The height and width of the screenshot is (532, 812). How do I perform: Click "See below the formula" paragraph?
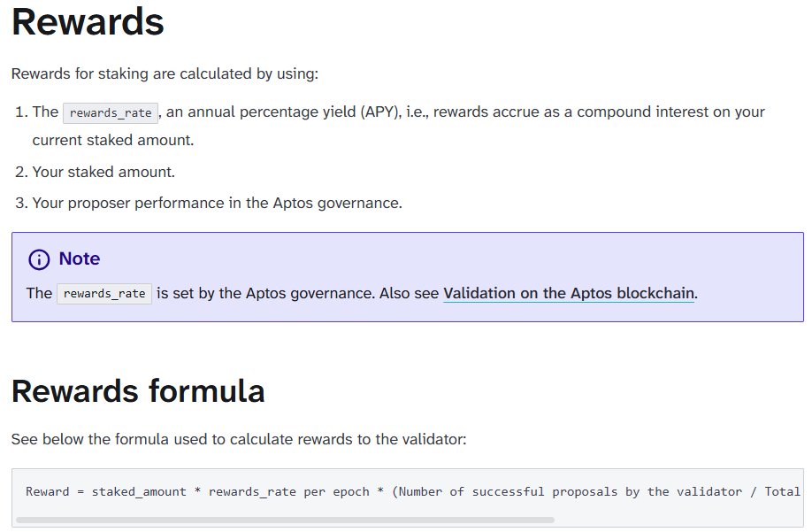(238, 438)
